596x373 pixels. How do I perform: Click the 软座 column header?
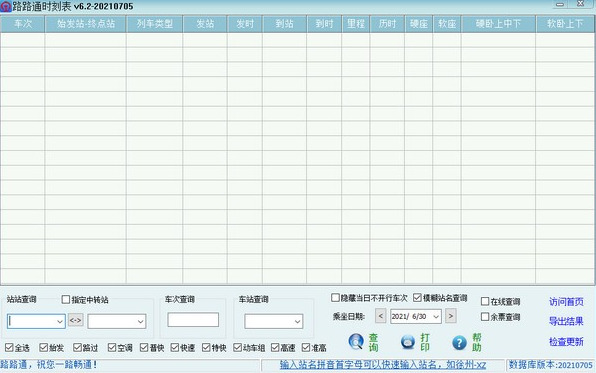(447, 24)
